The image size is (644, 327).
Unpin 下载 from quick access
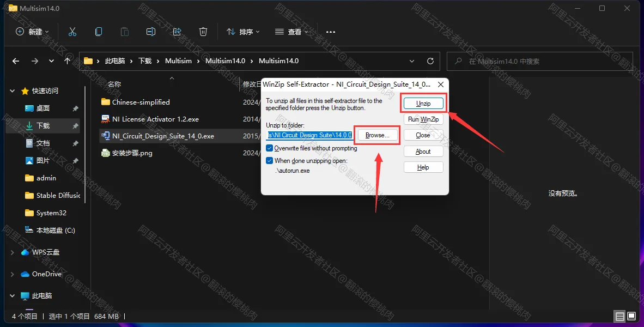tap(76, 126)
